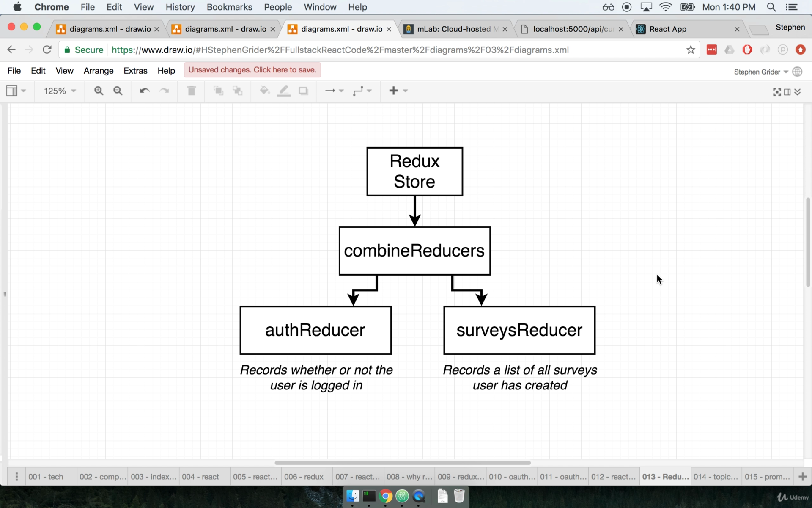Screen dimensions: 812x508
Task: Click the fill color bucket icon
Action: click(x=264, y=91)
